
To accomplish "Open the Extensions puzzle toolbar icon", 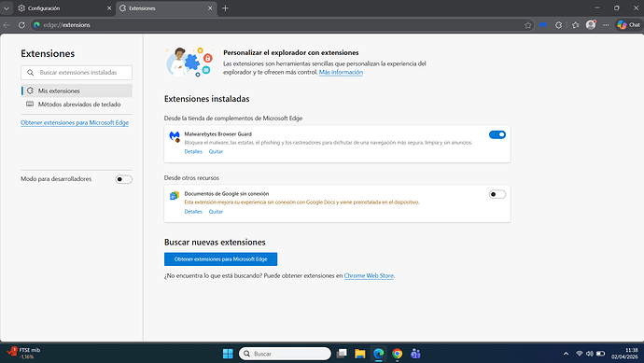I will [x=558, y=25].
